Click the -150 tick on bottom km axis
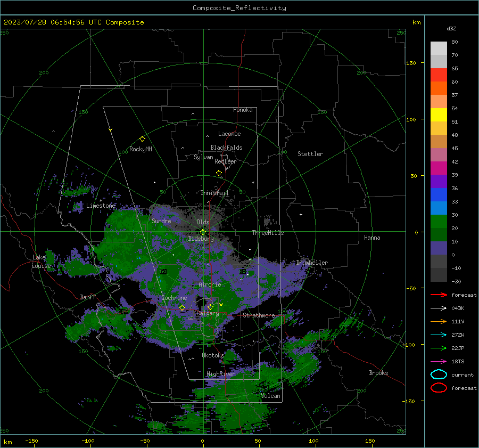 (31, 441)
